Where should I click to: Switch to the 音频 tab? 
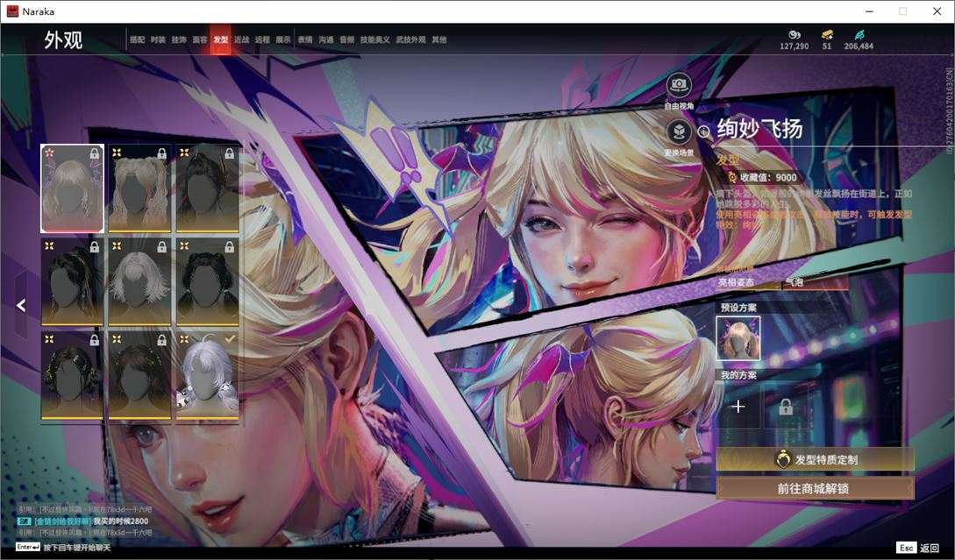tap(347, 39)
